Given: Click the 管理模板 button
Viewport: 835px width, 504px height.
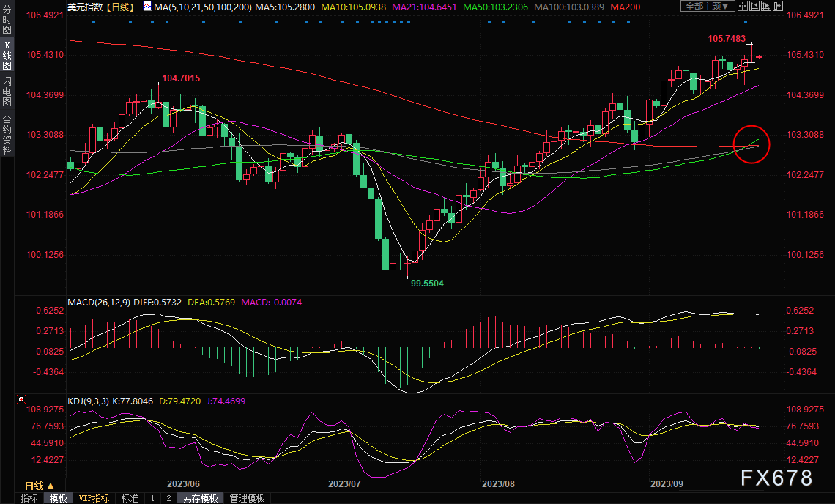Looking at the screenshot, I should click(x=248, y=498).
